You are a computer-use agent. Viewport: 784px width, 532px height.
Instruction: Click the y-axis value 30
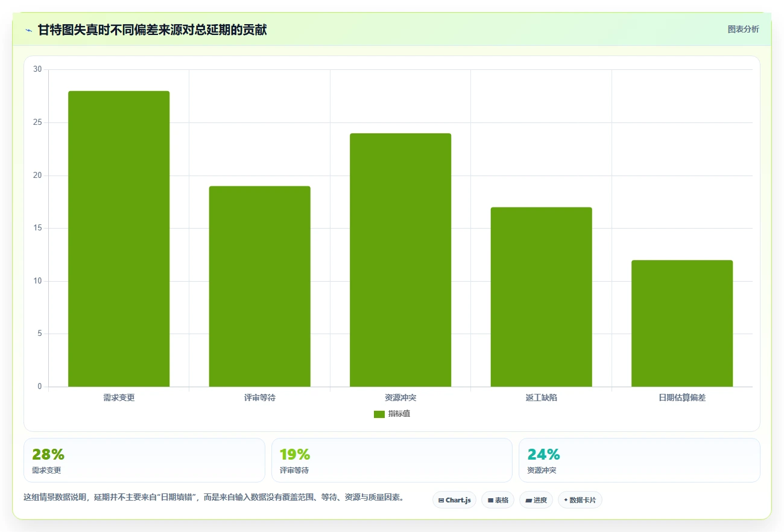point(37,69)
